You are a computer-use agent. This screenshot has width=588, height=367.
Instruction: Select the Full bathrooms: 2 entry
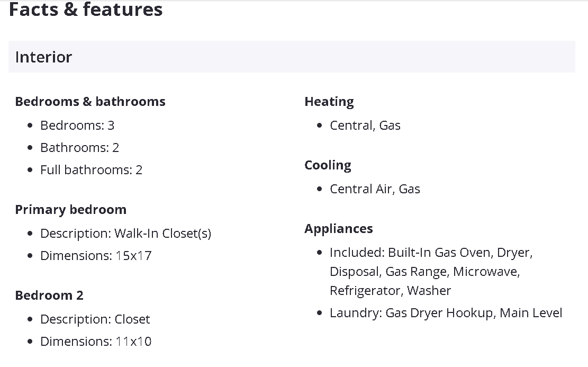click(91, 170)
